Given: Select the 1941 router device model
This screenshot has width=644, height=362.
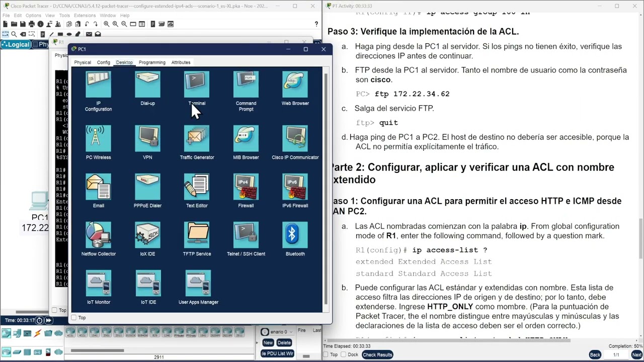Looking at the screenshot, I should (96, 332).
